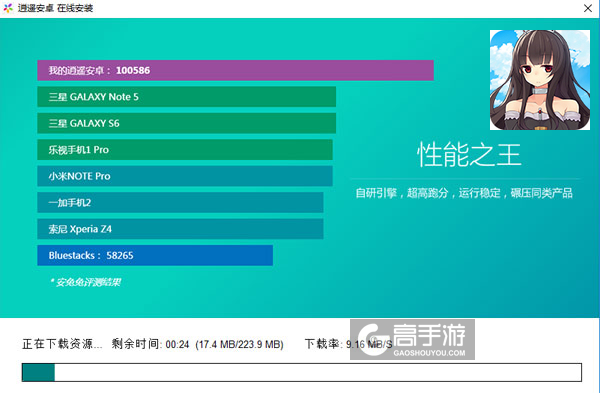
Task: Click the 性能之王 heading
Action: (x=469, y=155)
